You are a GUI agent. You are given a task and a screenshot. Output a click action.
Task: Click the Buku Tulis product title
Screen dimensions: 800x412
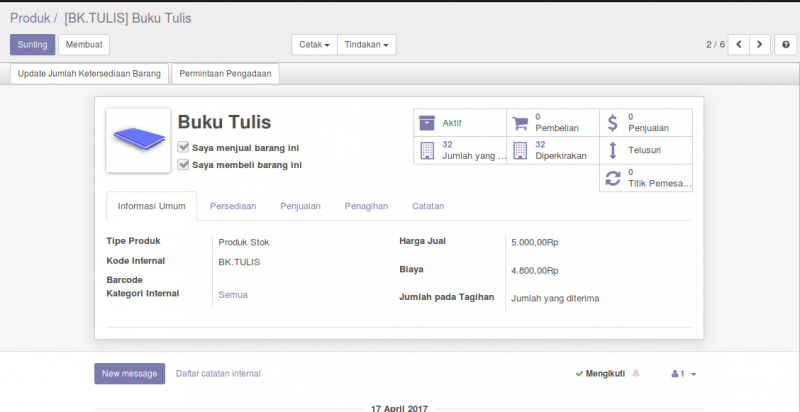point(224,122)
